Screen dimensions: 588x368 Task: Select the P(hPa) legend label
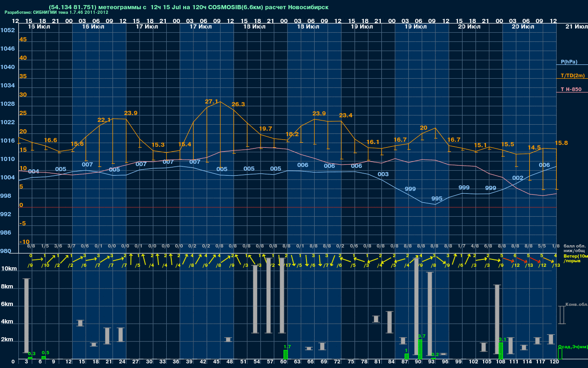(x=569, y=62)
